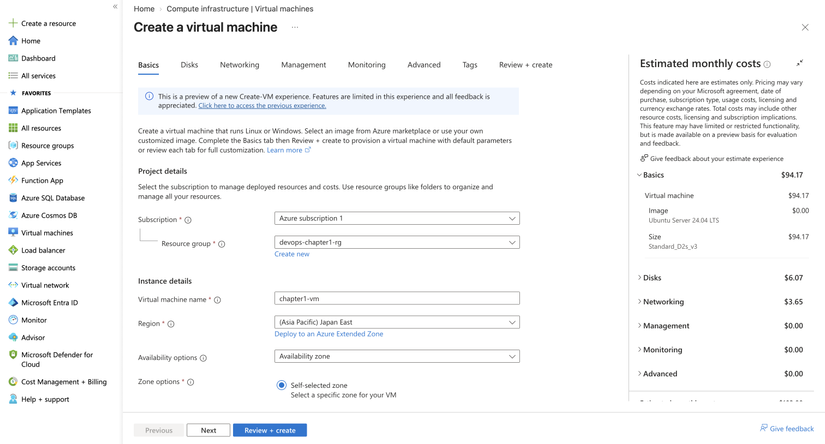Image resolution: width=825 pixels, height=444 pixels.
Task: Click the All resources grid icon
Action: pos(13,128)
